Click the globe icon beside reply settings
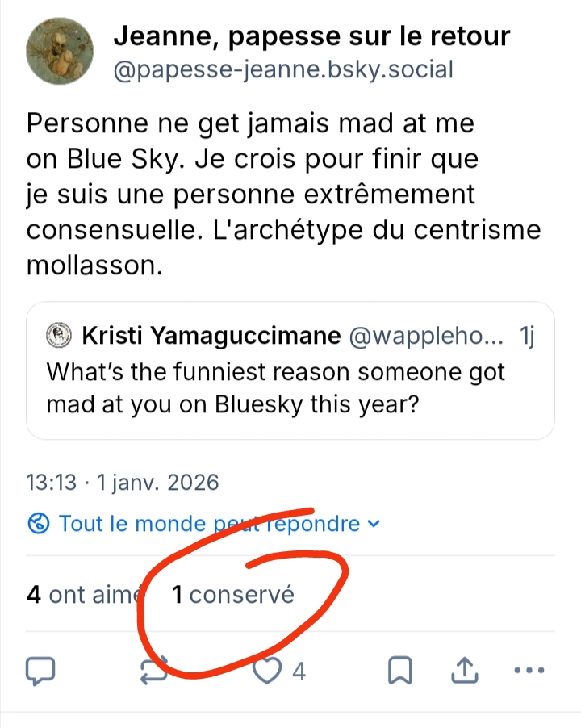 pos(39,524)
